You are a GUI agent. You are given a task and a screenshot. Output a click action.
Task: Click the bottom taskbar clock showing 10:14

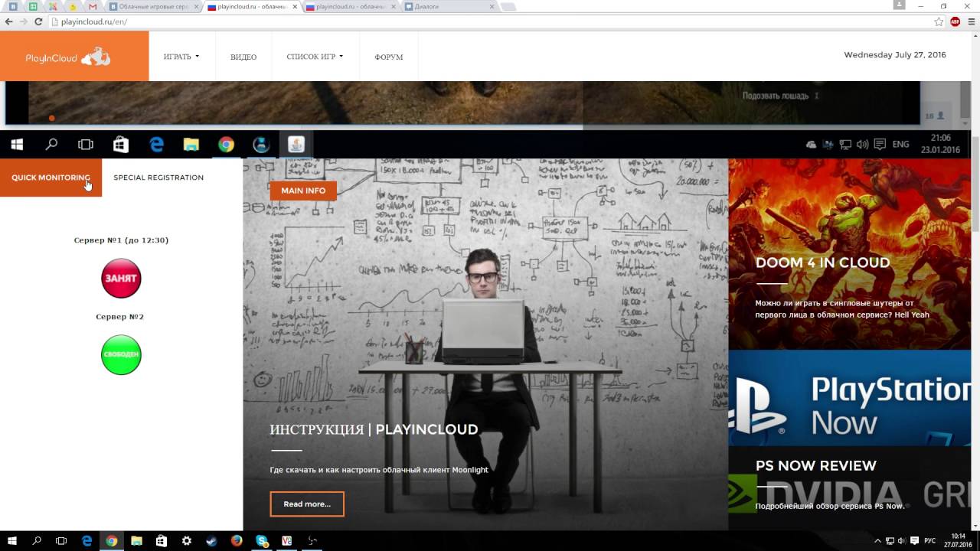tap(957, 540)
